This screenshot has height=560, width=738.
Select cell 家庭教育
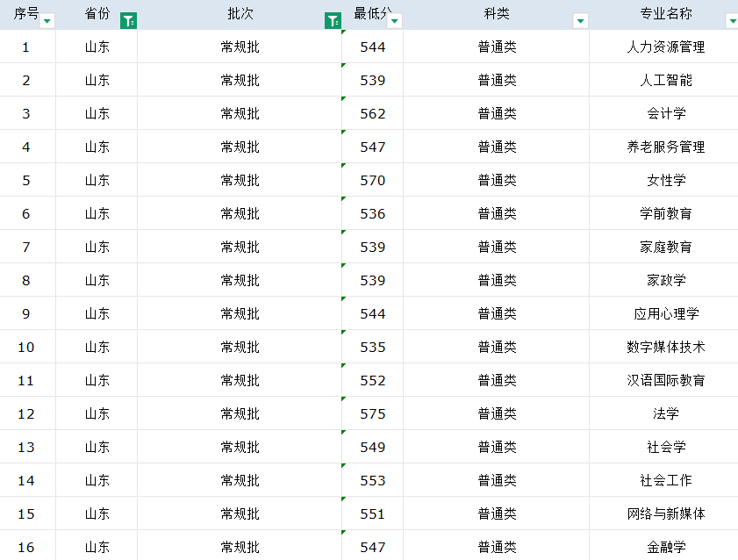[663, 247]
